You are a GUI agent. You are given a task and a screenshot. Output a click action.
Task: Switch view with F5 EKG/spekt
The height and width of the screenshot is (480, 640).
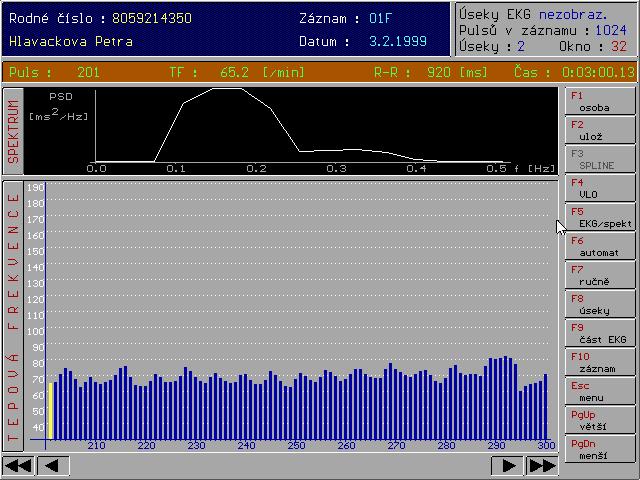click(600, 217)
